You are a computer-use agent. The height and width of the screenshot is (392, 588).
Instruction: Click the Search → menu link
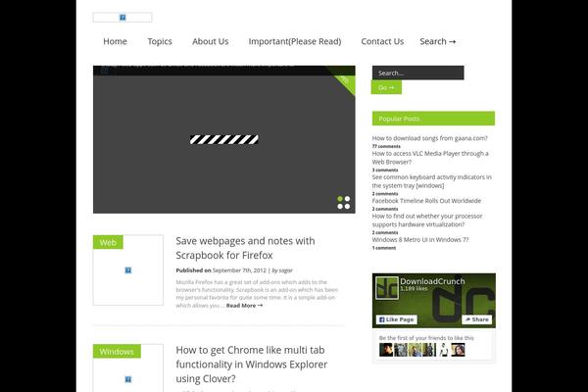pos(438,41)
